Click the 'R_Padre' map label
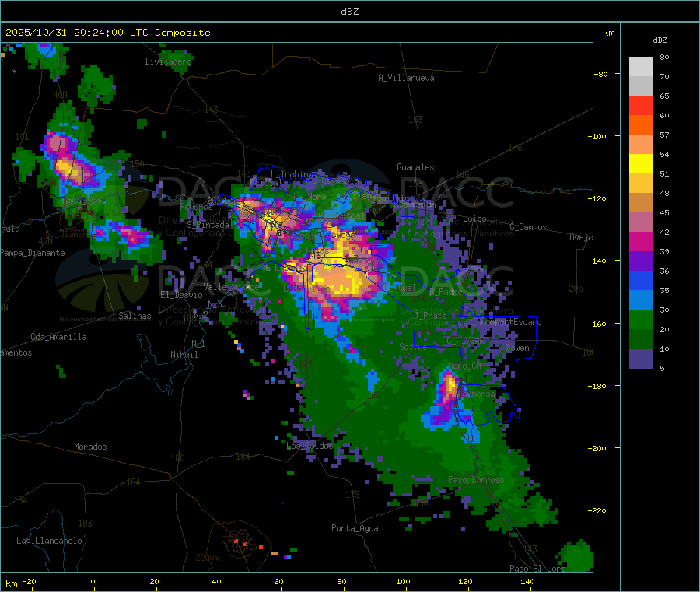 (446, 292)
